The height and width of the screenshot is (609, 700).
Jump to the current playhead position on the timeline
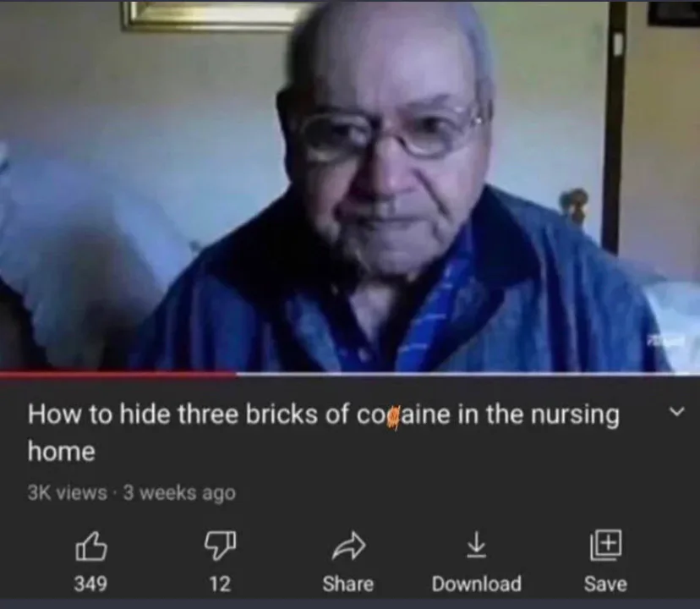coord(237,375)
